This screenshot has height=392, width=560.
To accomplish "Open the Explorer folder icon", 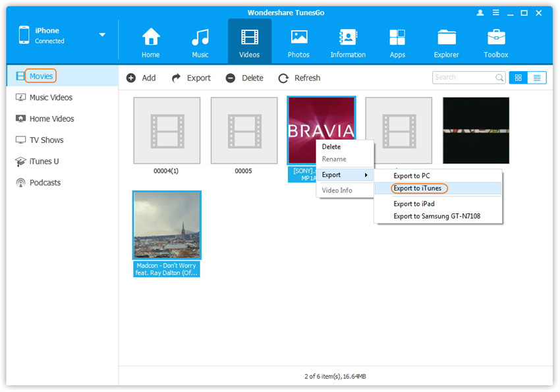I will pyautogui.click(x=447, y=38).
